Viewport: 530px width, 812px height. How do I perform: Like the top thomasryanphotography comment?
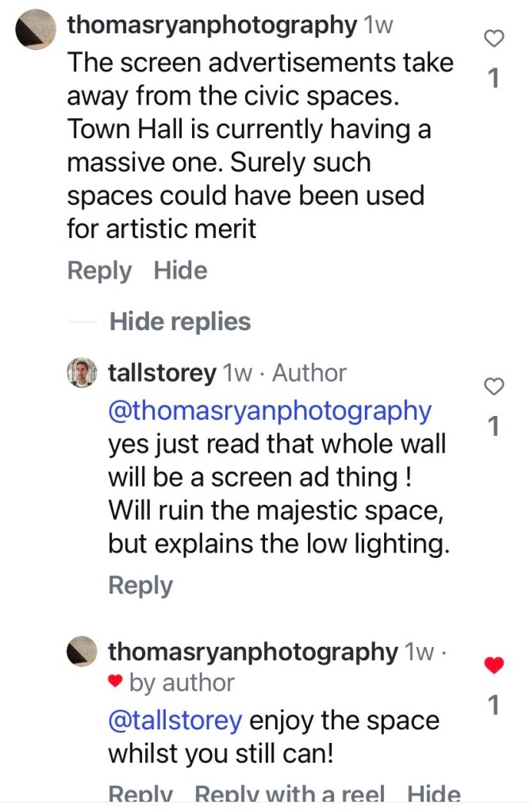coord(494,38)
